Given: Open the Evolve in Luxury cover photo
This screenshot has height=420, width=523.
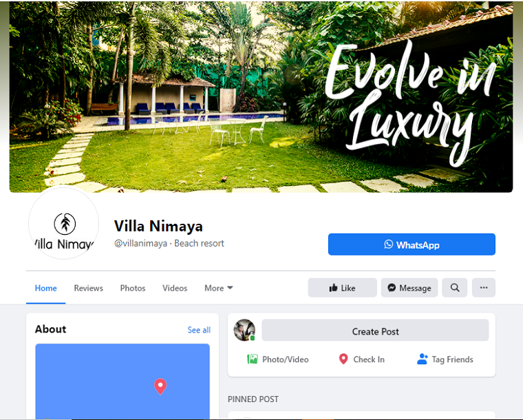Looking at the screenshot, I should pos(261,97).
